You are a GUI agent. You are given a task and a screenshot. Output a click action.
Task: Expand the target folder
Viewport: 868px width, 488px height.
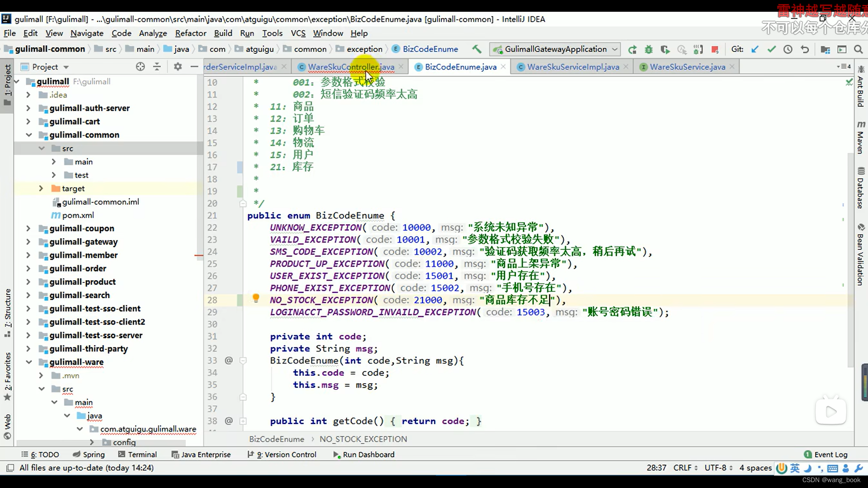tap(41, 188)
